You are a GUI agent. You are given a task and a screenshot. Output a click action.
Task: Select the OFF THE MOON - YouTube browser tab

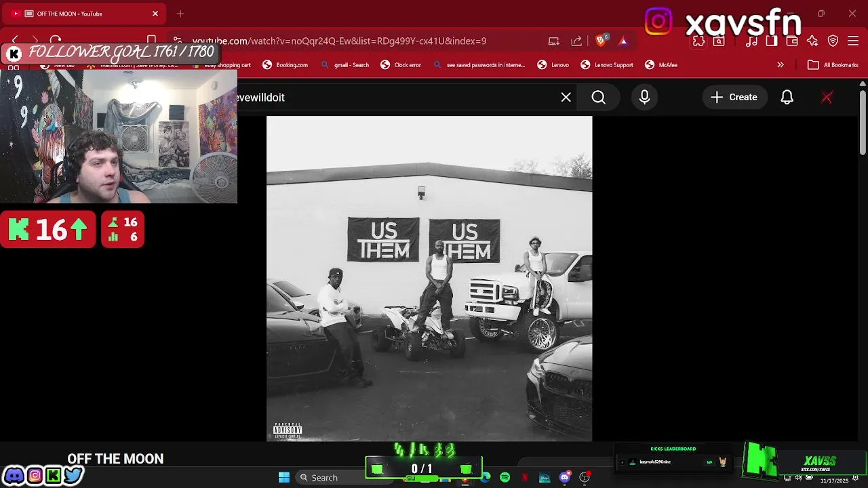tap(85, 14)
